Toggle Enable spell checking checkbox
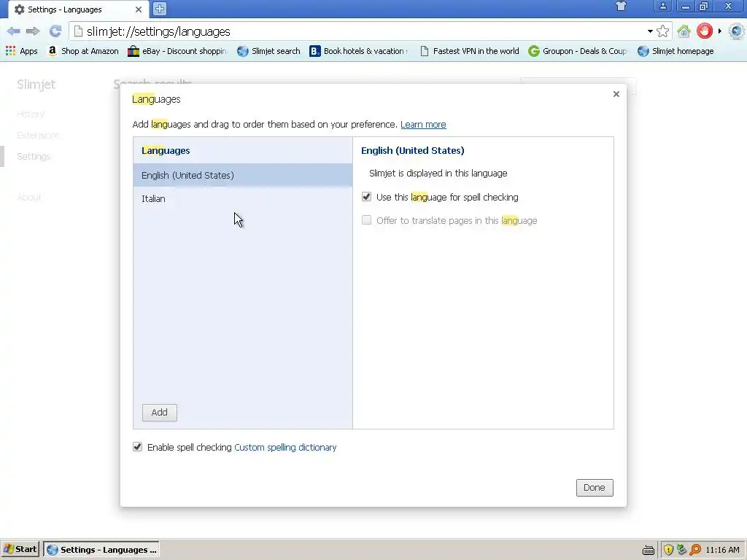Image resolution: width=747 pixels, height=560 pixels. 137,447
